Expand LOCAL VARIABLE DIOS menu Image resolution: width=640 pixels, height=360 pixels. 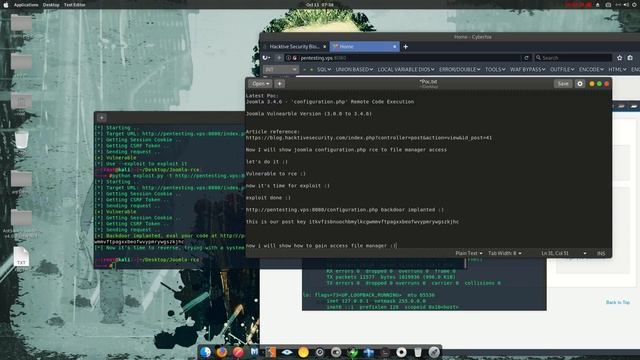(x=406, y=70)
